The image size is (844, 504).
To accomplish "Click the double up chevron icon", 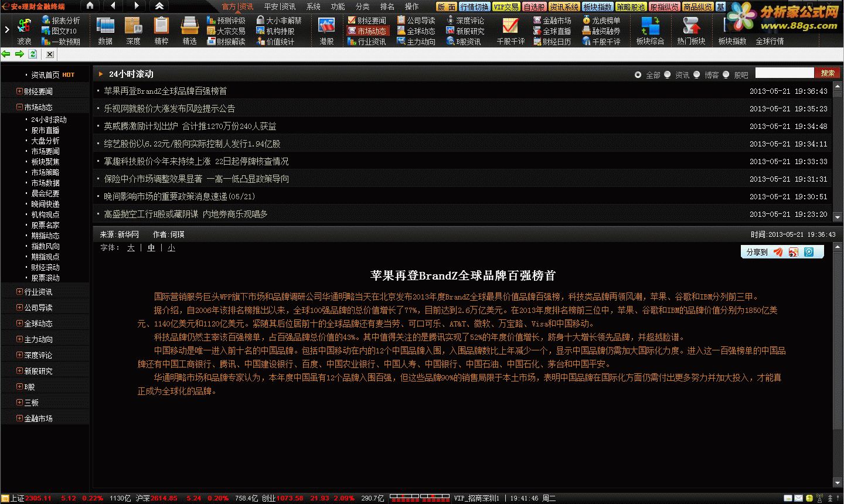I will coord(159,6).
